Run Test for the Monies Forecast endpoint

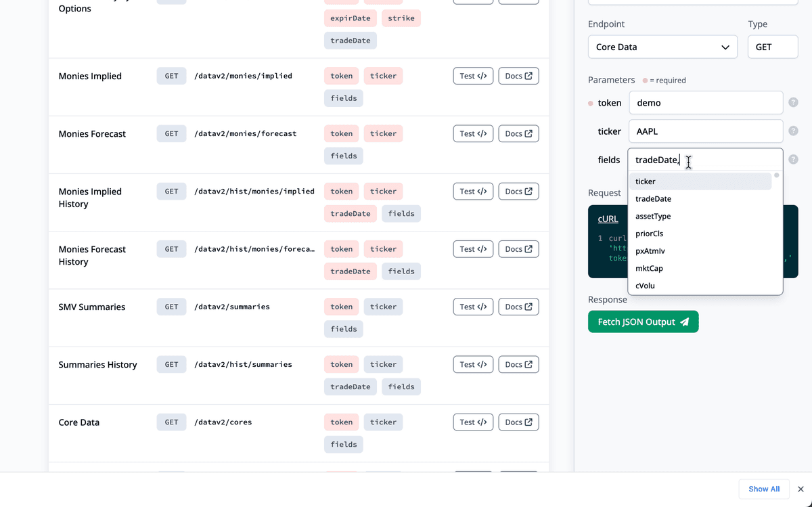[x=473, y=133]
